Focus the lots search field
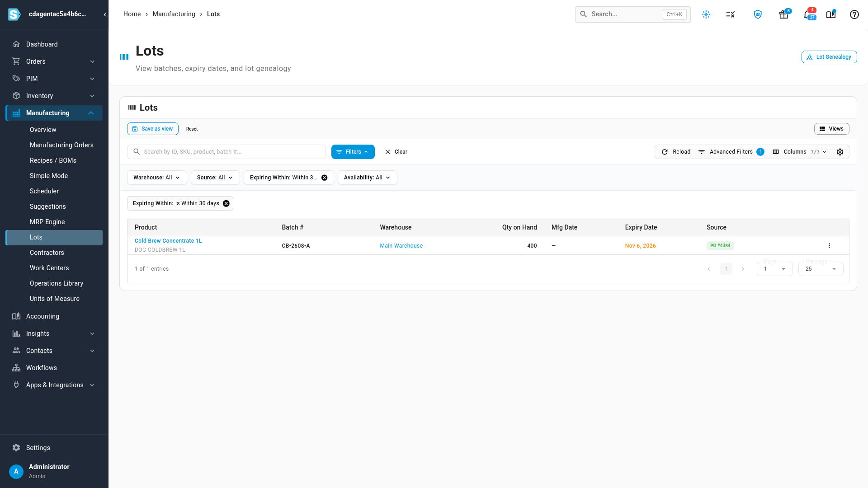 (x=226, y=152)
